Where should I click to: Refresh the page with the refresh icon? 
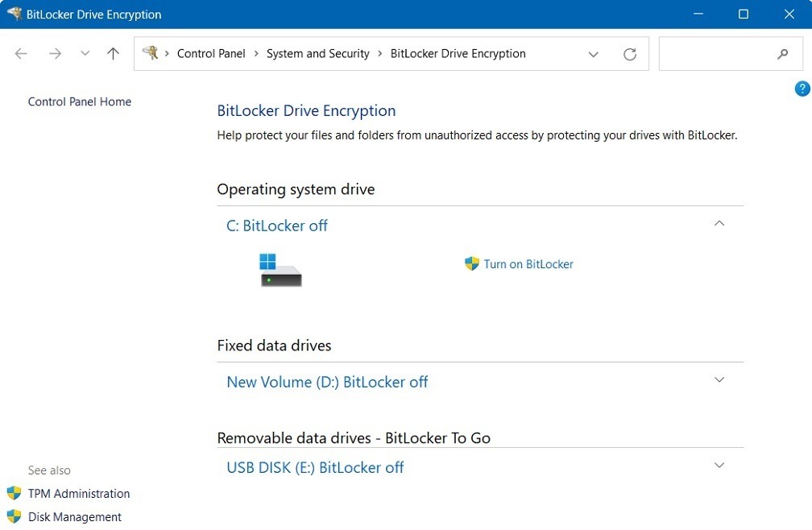click(x=629, y=53)
